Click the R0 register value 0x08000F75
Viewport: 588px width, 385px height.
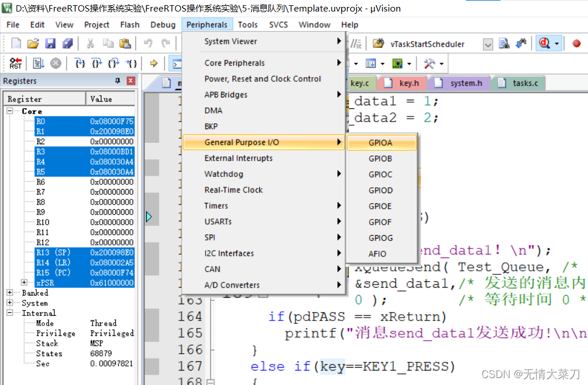(112, 121)
